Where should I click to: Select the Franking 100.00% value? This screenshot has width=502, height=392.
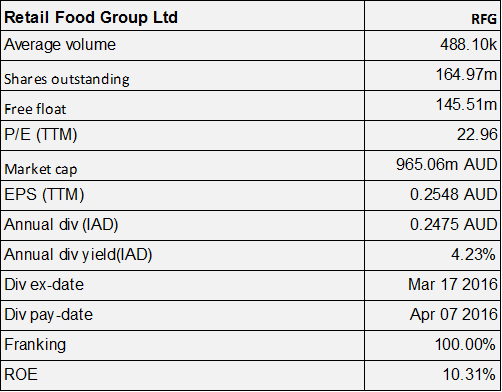[465, 344]
